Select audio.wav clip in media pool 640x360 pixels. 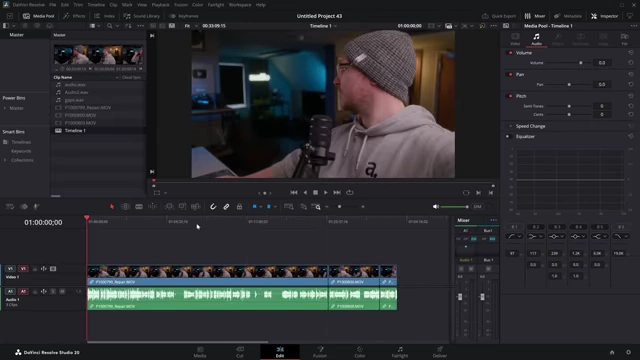tap(75, 84)
